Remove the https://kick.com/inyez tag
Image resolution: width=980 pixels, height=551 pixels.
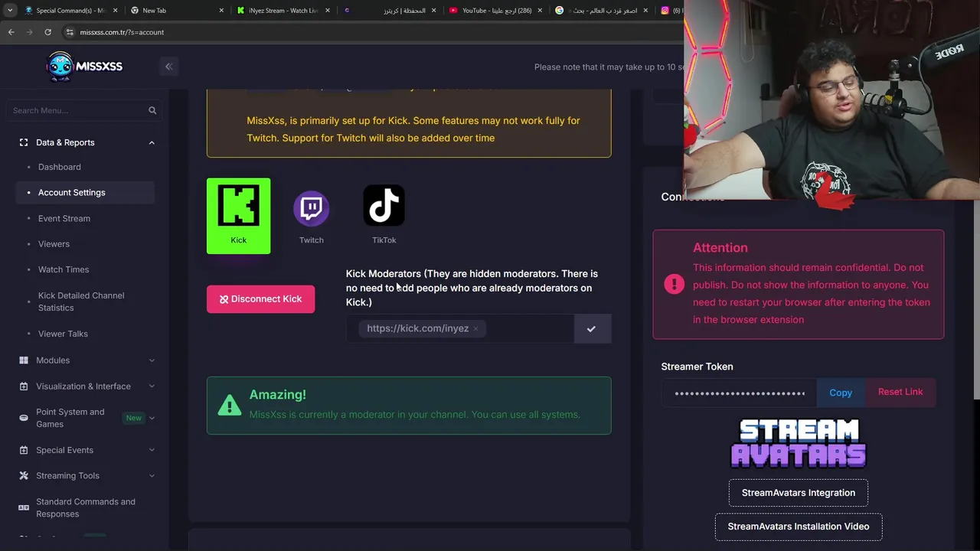coord(475,328)
